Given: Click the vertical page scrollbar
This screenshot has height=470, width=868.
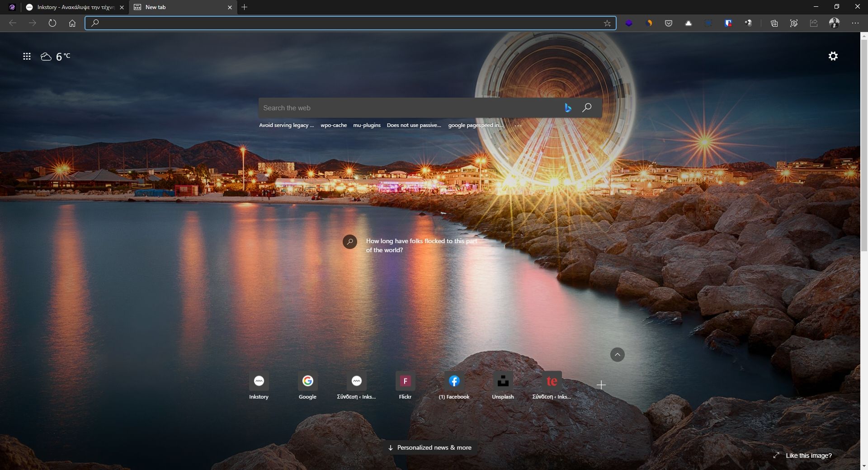Looking at the screenshot, I should tap(863, 145).
